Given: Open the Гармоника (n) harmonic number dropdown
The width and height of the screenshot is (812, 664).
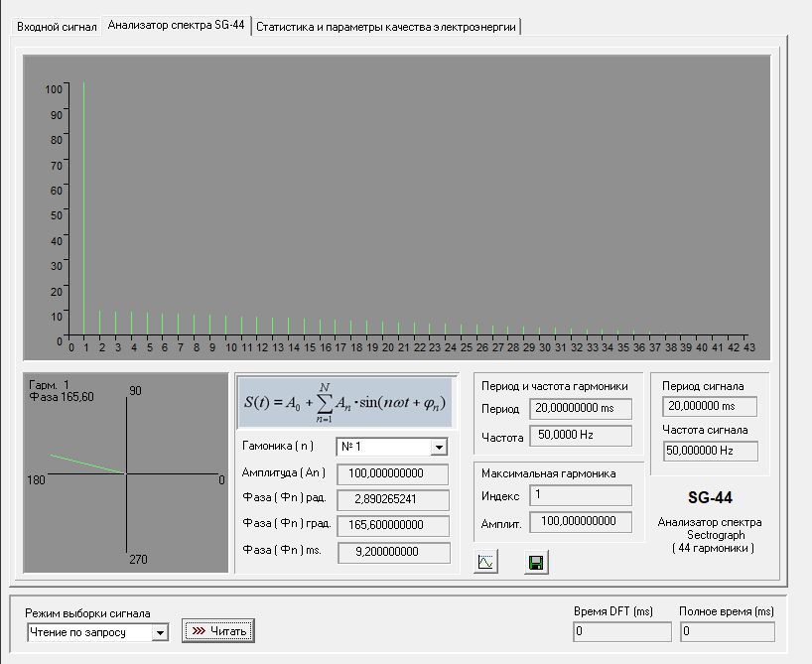Looking at the screenshot, I should click(439, 447).
